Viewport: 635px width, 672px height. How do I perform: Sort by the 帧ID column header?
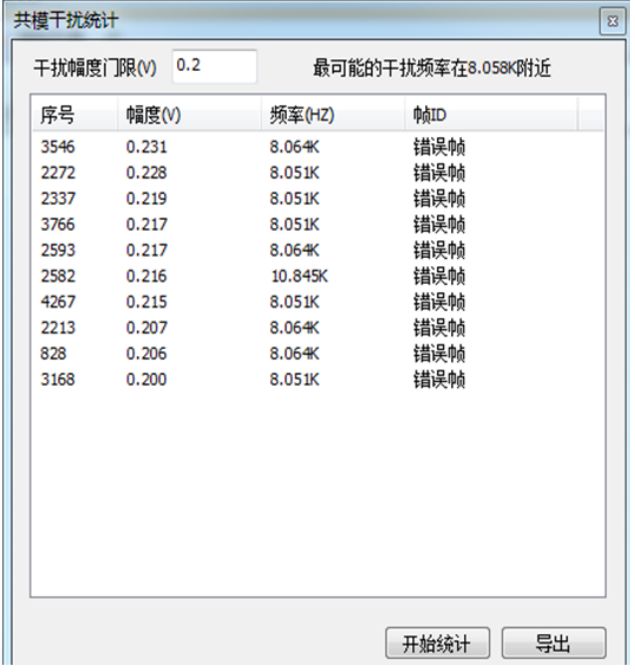(491, 114)
